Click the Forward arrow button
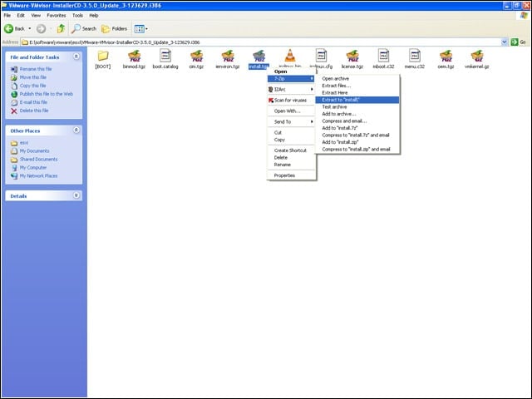 pyautogui.click(x=41, y=29)
